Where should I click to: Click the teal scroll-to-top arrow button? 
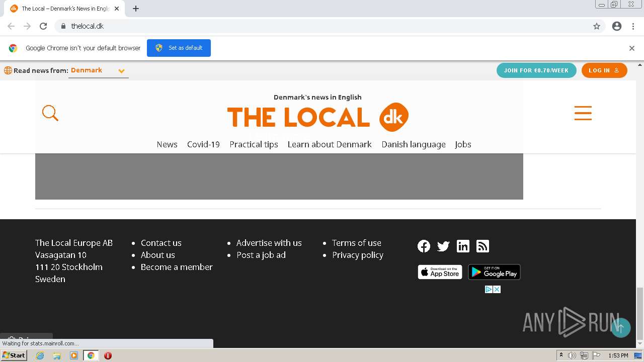pos(620,328)
